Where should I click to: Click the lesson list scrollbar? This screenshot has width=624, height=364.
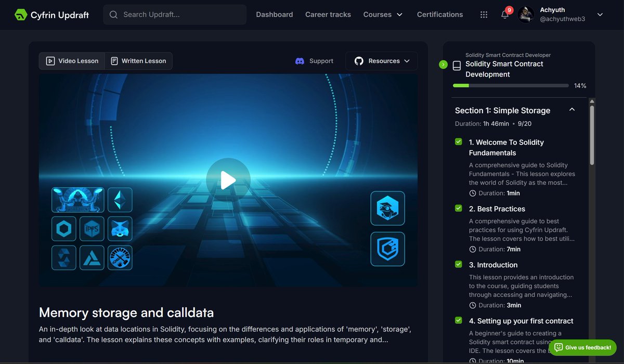coord(592,136)
